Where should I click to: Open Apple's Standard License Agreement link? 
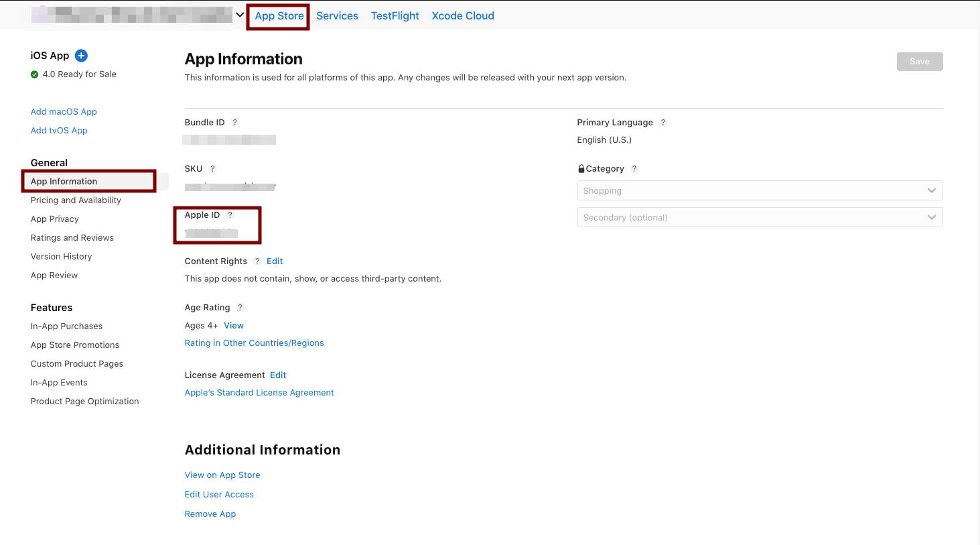point(259,393)
